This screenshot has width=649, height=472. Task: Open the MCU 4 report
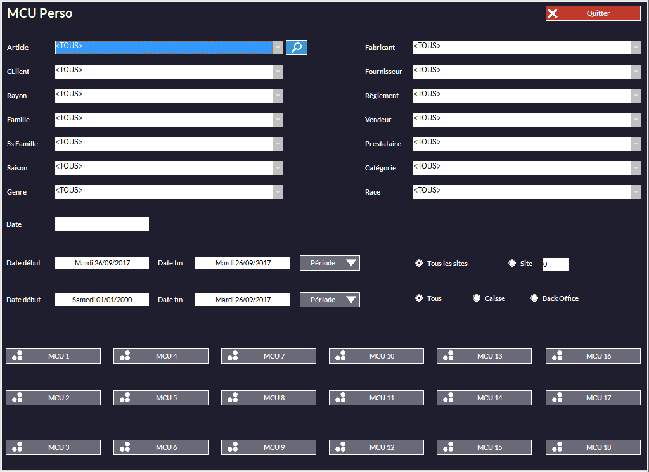point(161,356)
